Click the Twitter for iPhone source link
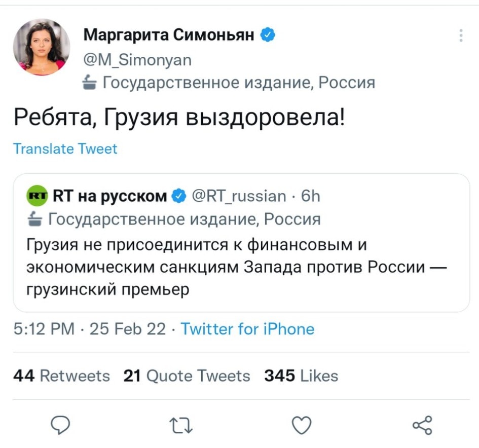 pyautogui.click(x=247, y=329)
